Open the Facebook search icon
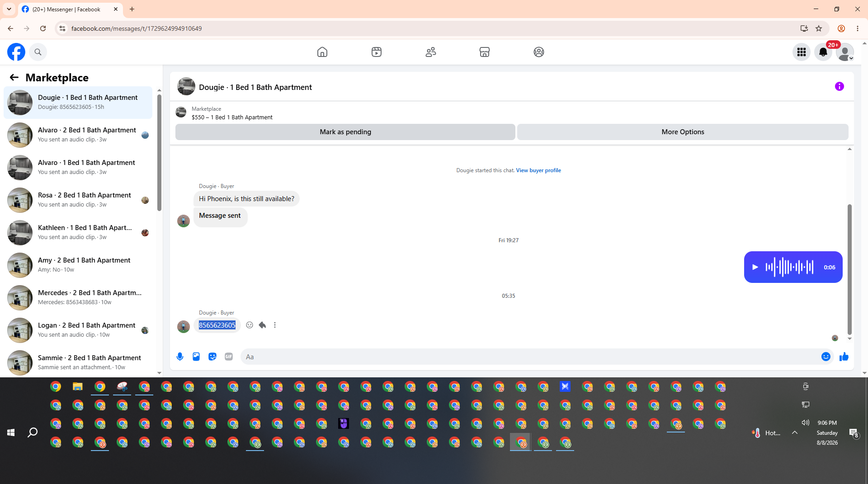 coord(38,52)
